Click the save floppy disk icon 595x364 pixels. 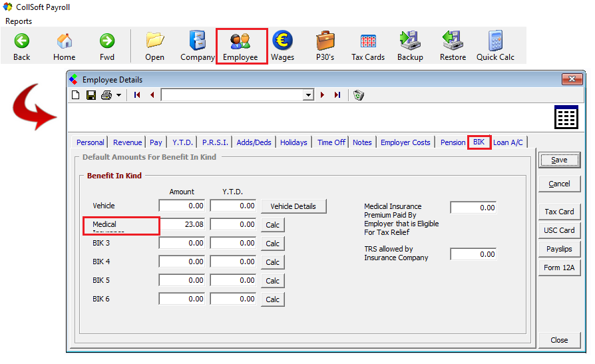pyautogui.click(x=91, y=95)
